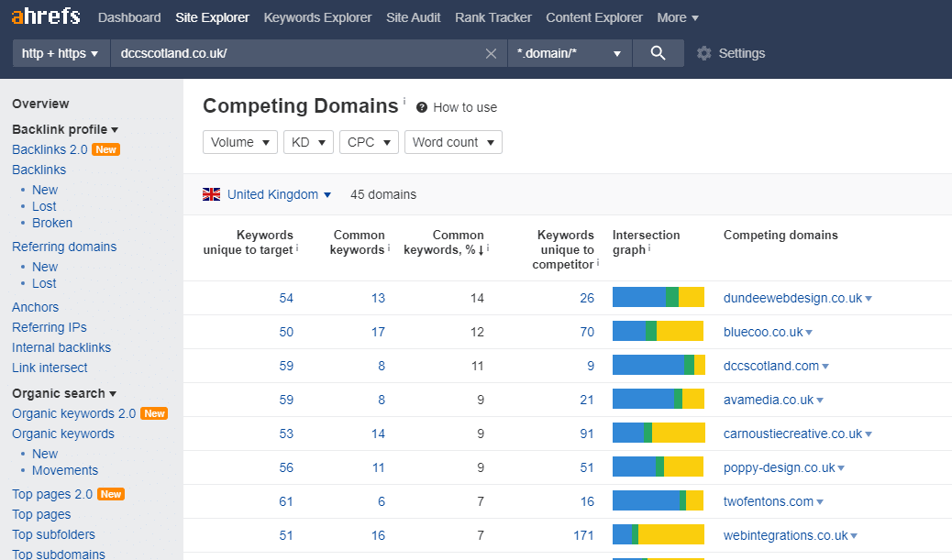Viewport: 952px width, 560px height.
Task: Open the Volume filter dropdown
Action: pyautogui.click(x=239, y=142)
